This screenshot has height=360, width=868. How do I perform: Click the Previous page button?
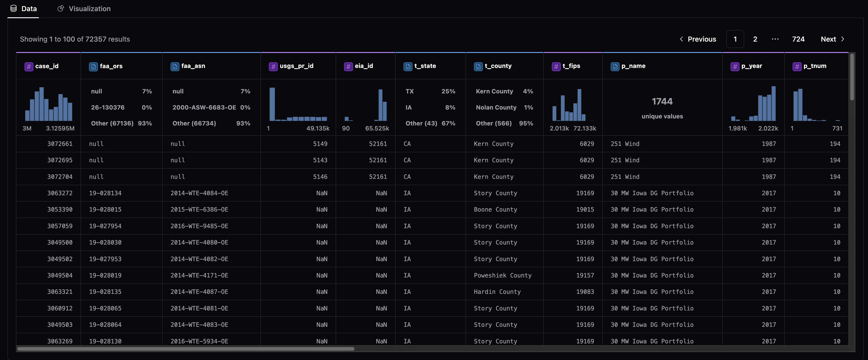pos(697,39)
